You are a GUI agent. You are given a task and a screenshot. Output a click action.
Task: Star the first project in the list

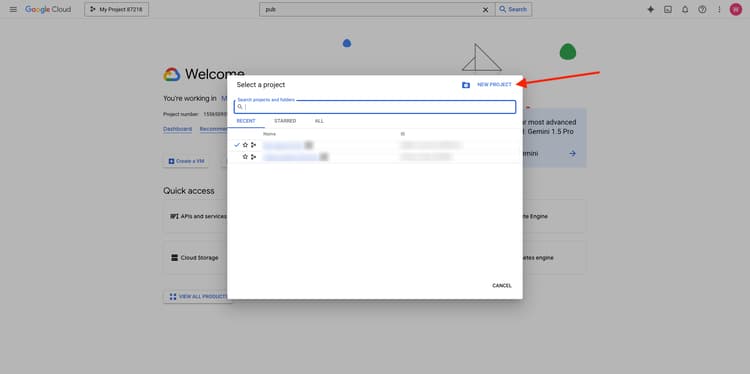coord(245,145)
